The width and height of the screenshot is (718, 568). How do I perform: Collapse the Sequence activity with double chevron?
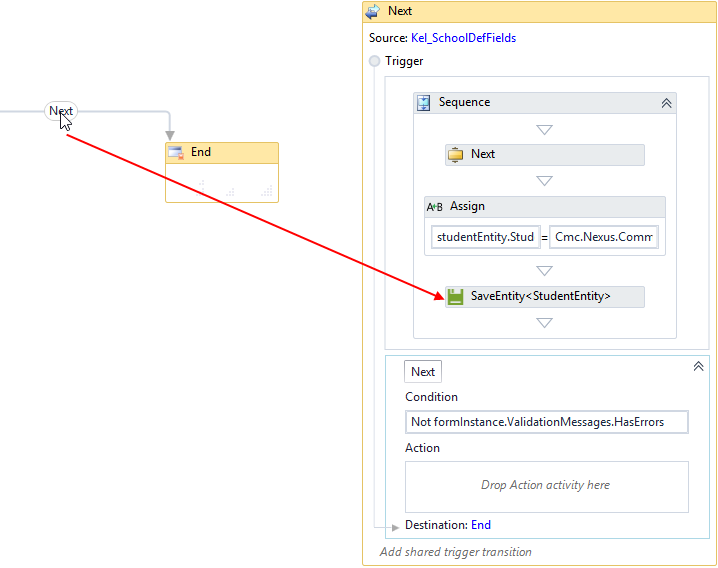click(666, 103)
